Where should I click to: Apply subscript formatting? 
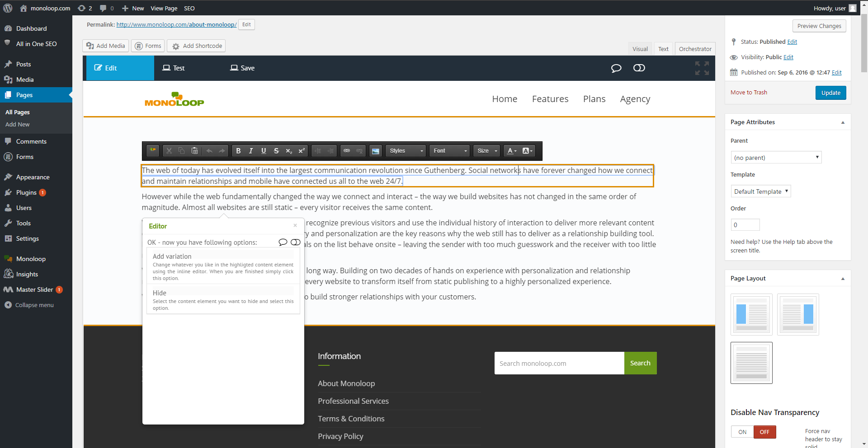click(x=289, y=151)
